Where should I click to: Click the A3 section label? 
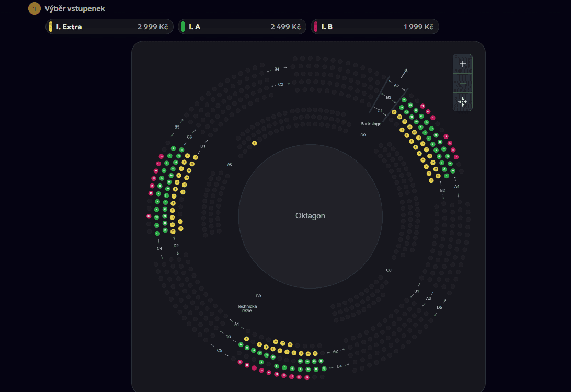tap(429, 299)
